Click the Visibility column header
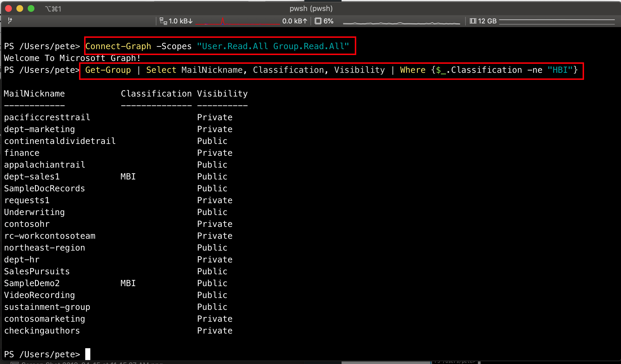621x364 pixels. point(222,94)
